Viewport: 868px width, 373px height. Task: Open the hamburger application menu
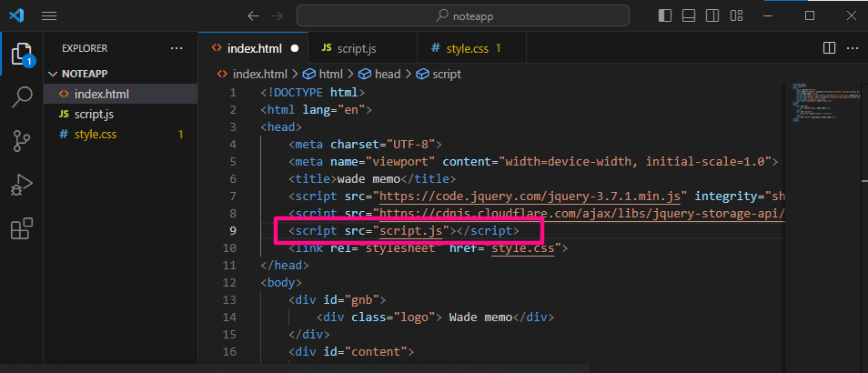49,16
